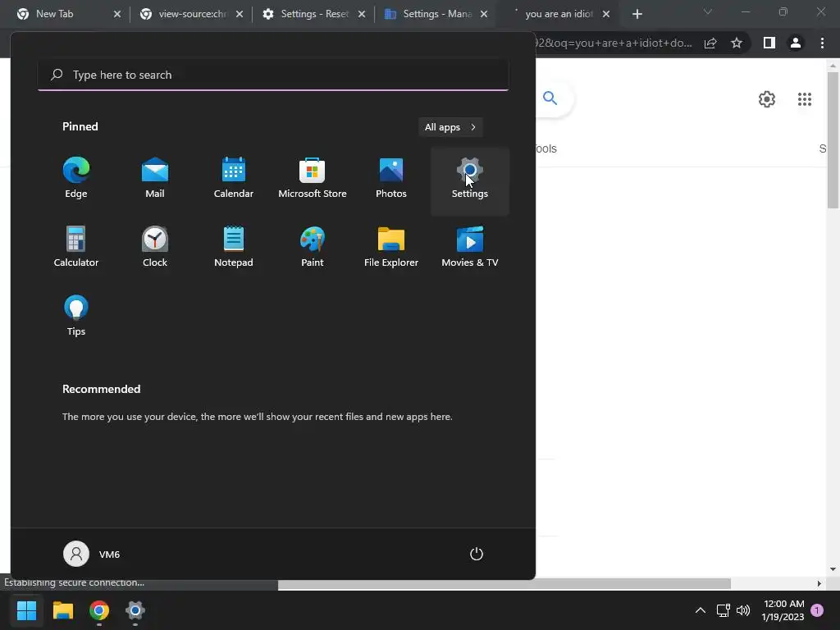Open the notification badge
This screenshot has width=840, height=630.
pyautogui.click(x=817, y=610)
